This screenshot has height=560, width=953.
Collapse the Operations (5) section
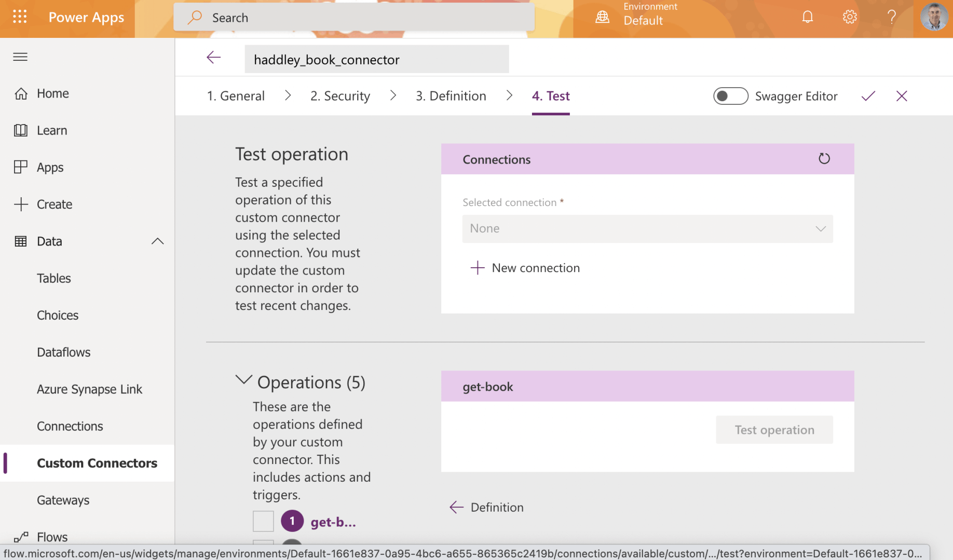243,380
